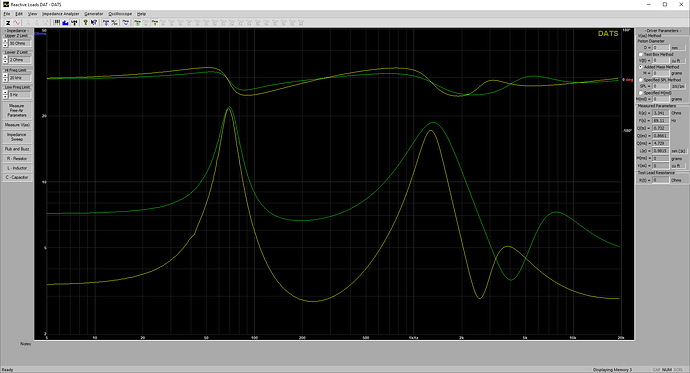This screenshot has width=690, height=373.
Task: Open the context help arrow icon
Action: pos(94,22)
